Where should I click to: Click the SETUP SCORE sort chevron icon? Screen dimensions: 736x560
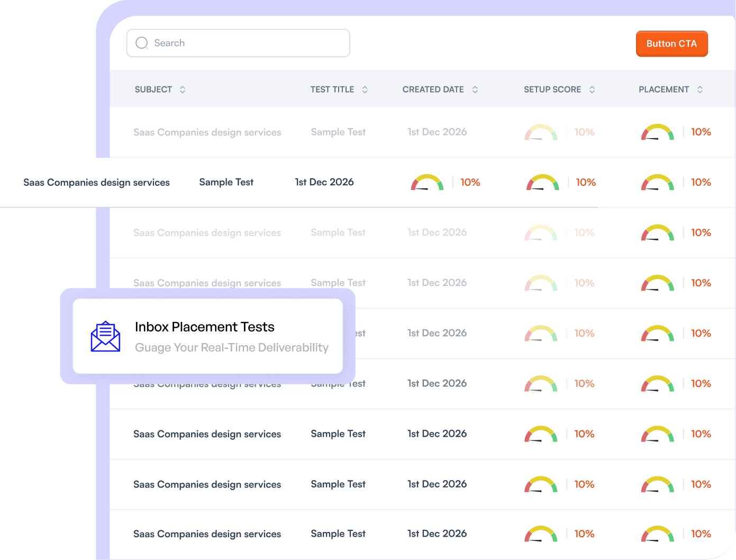click(592, 89)
